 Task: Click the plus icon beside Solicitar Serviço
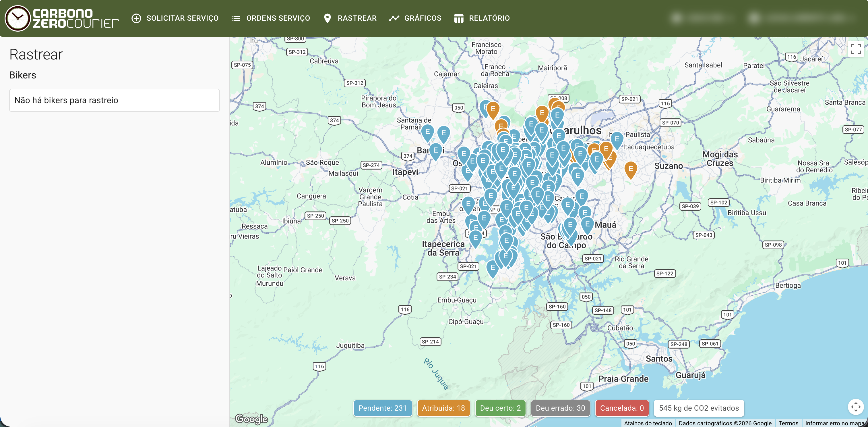pos(136,18)
